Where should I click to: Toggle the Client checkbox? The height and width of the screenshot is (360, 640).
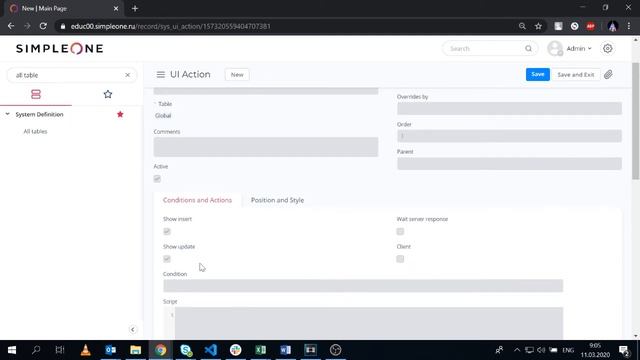coord(400,259)
